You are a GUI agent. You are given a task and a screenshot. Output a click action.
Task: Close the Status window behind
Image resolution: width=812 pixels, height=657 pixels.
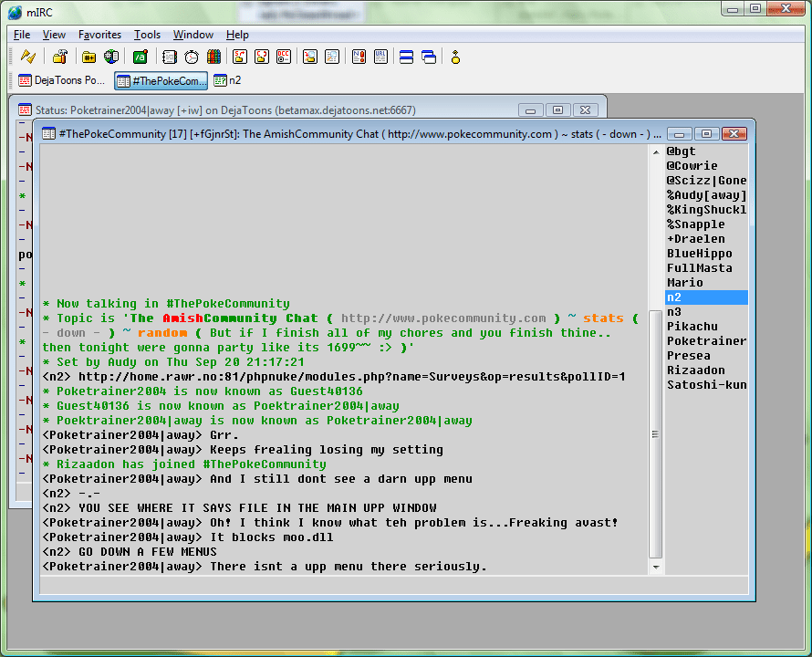585,109
